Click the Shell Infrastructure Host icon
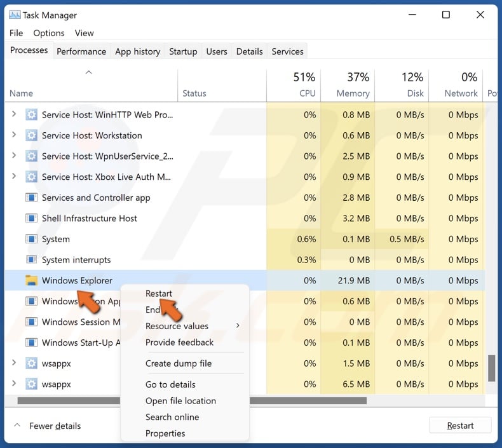Image resolution: width=502 pixels, height=448 pixels. pos(31,219)
